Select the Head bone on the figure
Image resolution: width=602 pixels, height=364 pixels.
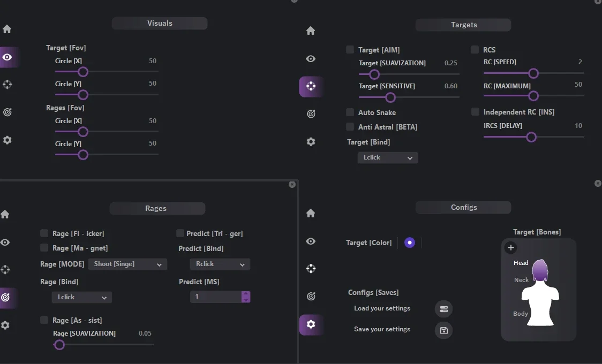521,263
